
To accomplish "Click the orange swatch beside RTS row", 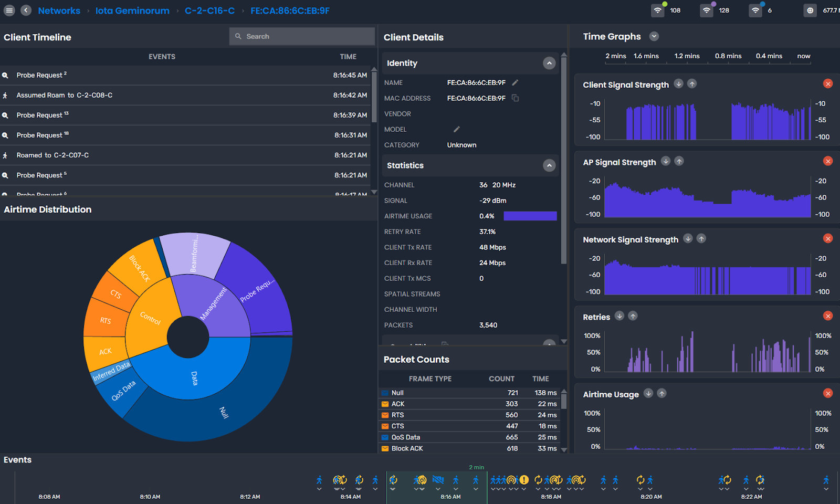I will 385,415.
